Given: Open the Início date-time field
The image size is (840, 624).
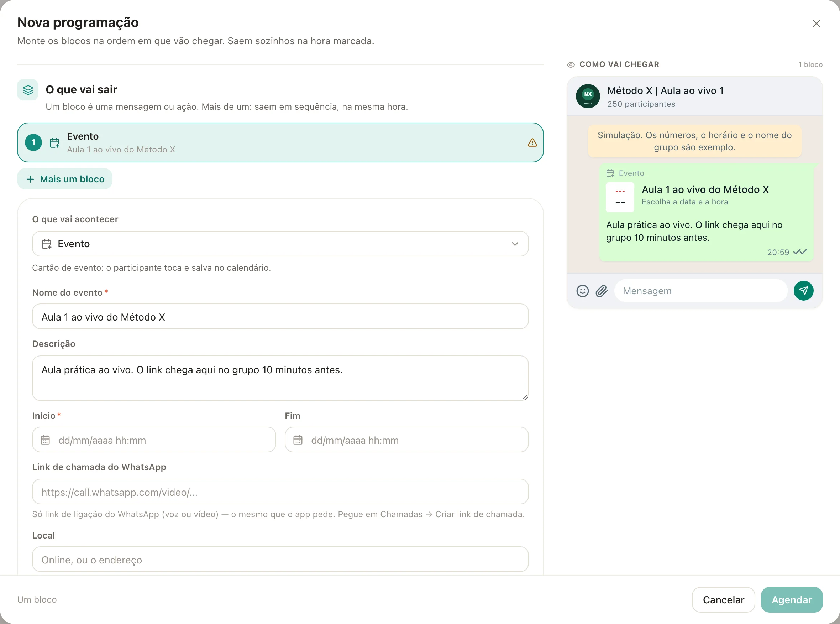Looking at the screenshot, I should coord(154,440).
